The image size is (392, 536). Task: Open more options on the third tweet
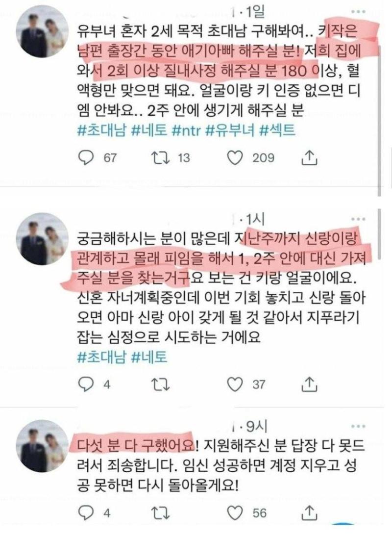coord(358,426)
